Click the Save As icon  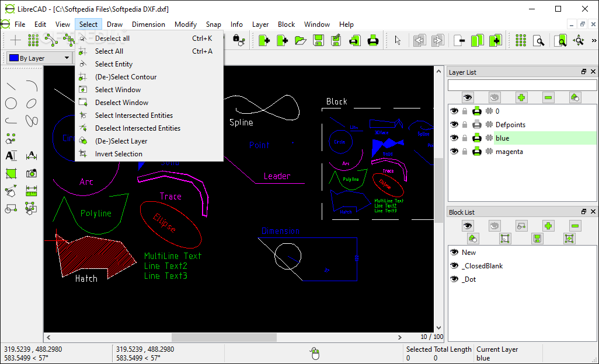336,40
